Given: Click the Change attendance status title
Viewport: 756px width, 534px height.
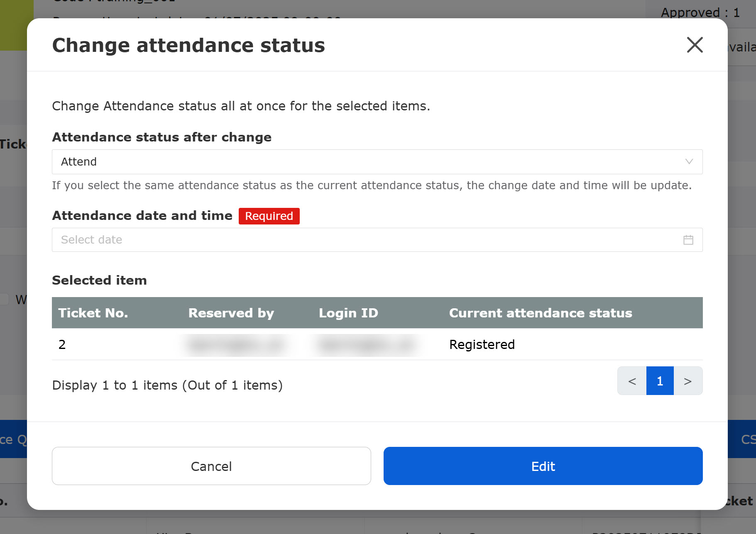Looking at the screenshot, I should pyautogui.click(x=188, y=45).
